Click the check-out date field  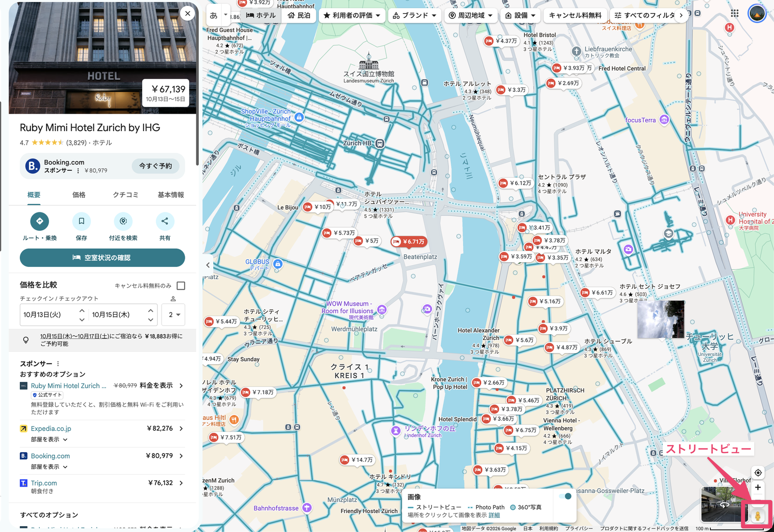click(x=123, y=315)
